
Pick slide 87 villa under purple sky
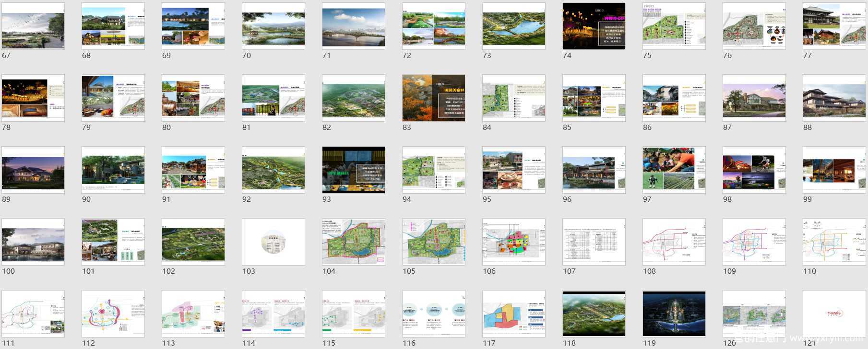[x=754, y=98]
